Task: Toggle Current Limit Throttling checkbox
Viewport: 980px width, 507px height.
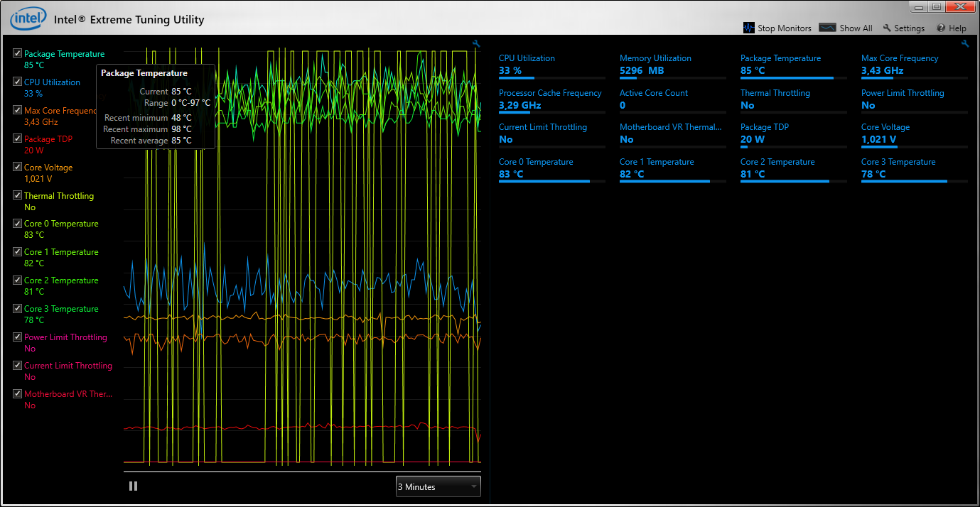Action: tap(18, 365)
